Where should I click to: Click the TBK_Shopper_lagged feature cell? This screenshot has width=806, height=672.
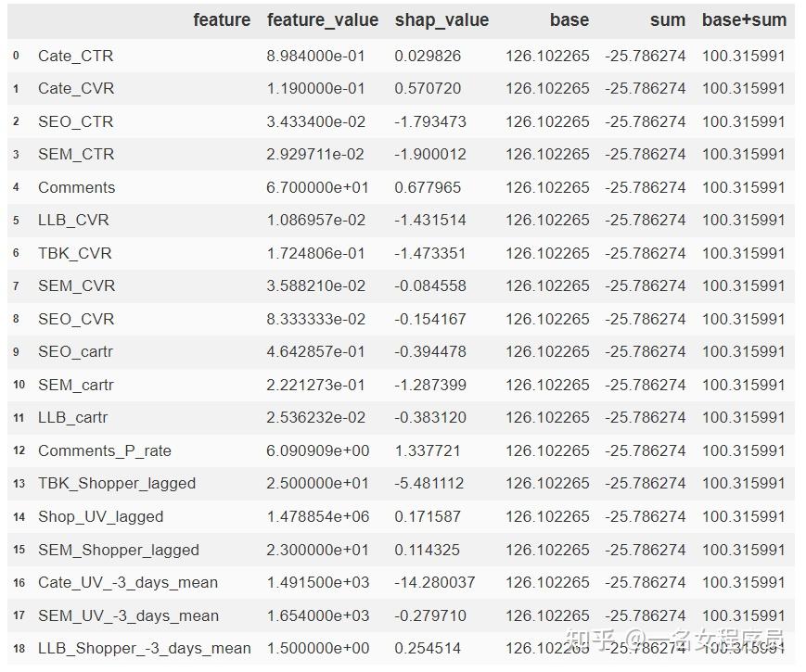point(117,483)
